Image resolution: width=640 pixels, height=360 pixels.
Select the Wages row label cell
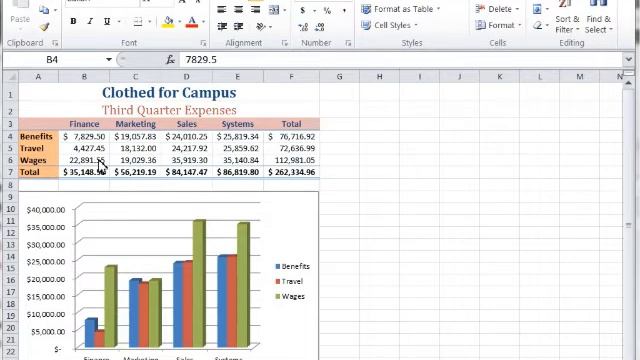click(38, 160)
